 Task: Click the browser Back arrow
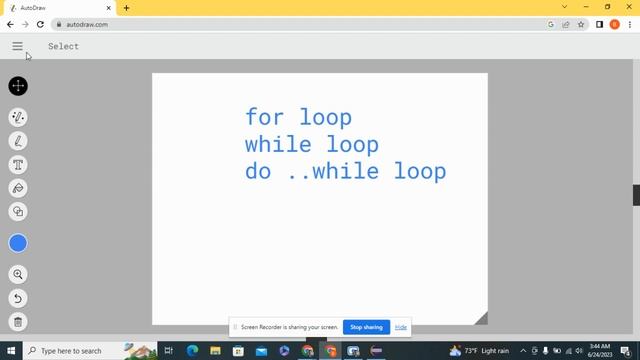click(10, 24)
